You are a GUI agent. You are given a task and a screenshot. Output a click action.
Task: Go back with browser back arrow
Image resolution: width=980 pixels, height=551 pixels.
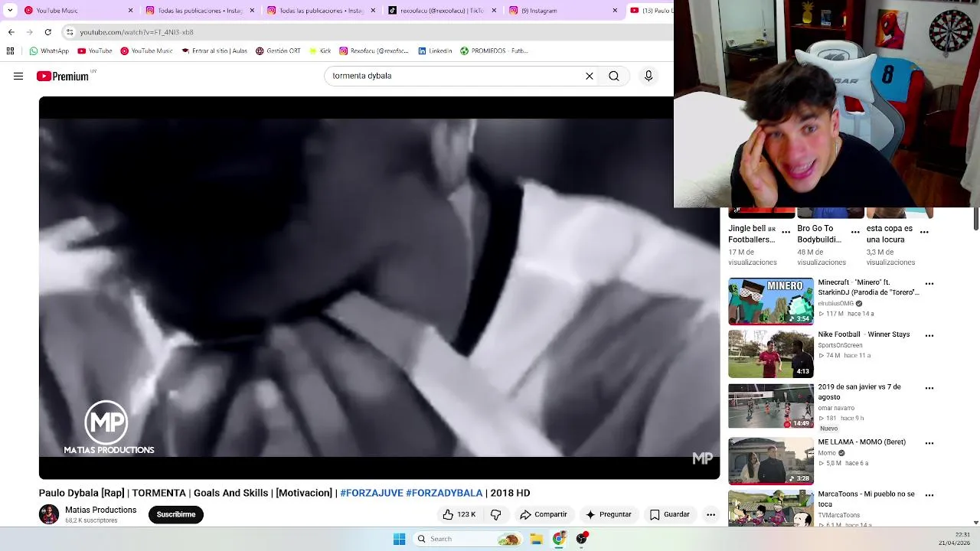(11, 32)
